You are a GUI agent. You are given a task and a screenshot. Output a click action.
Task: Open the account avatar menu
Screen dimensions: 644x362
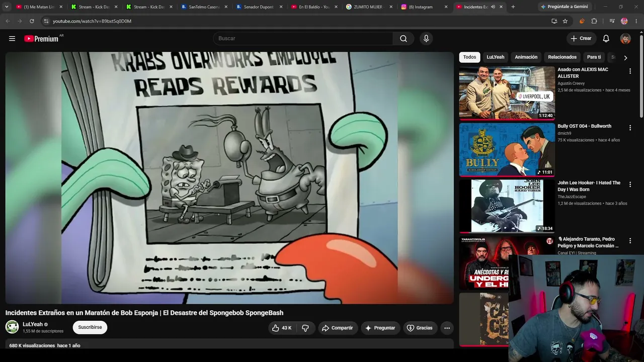click(625, 39)
